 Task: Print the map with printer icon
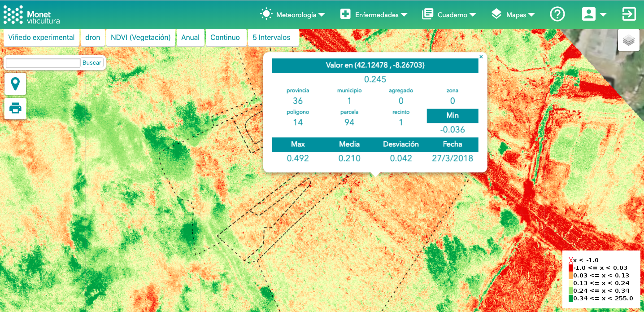[x=15, y=108]
